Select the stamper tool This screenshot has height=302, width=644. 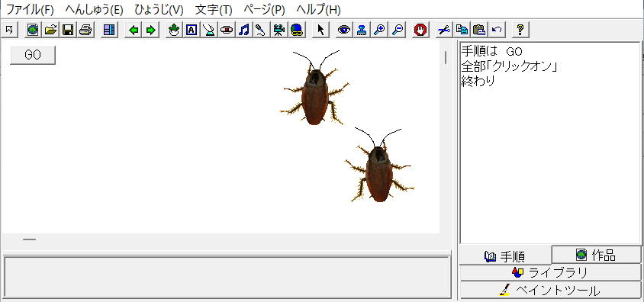pyautogui.click(x=362, y=30)
